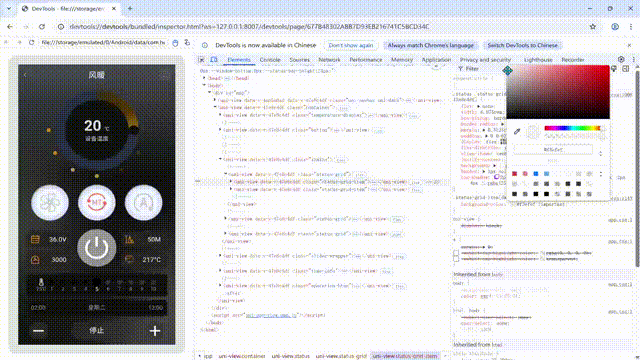The height and width of the screenshot is (360, 640).
Task: Expand the operation-btns uni-view node
Action: [220, 286]
